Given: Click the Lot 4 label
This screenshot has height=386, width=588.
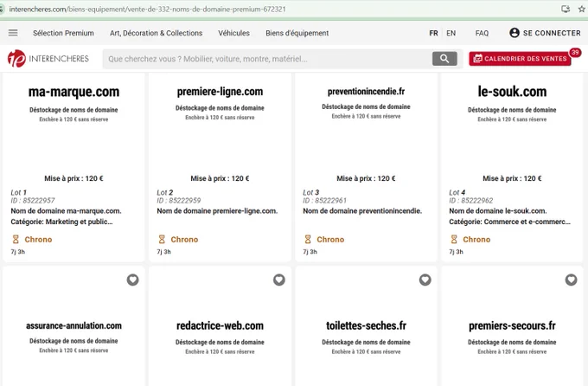Looking at the screenshot, I should pos(457,192).
